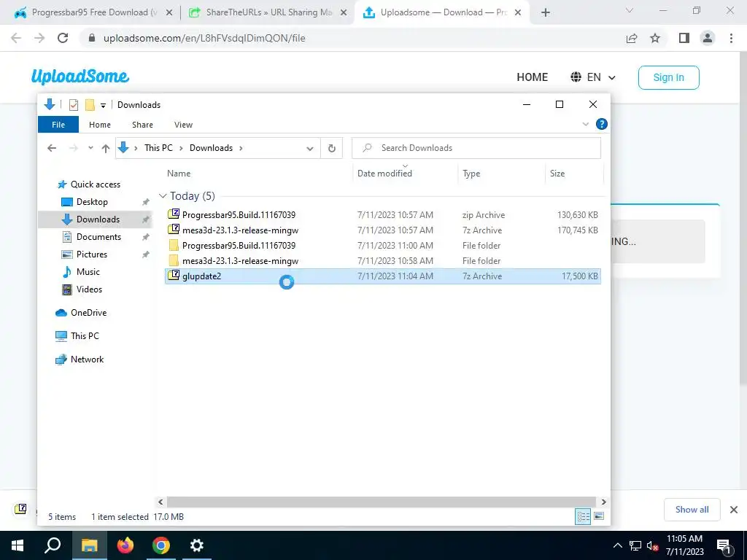This screenshot has height=560, width=747.
Task: Go up one folder level arrow
Action: point(106,148)
